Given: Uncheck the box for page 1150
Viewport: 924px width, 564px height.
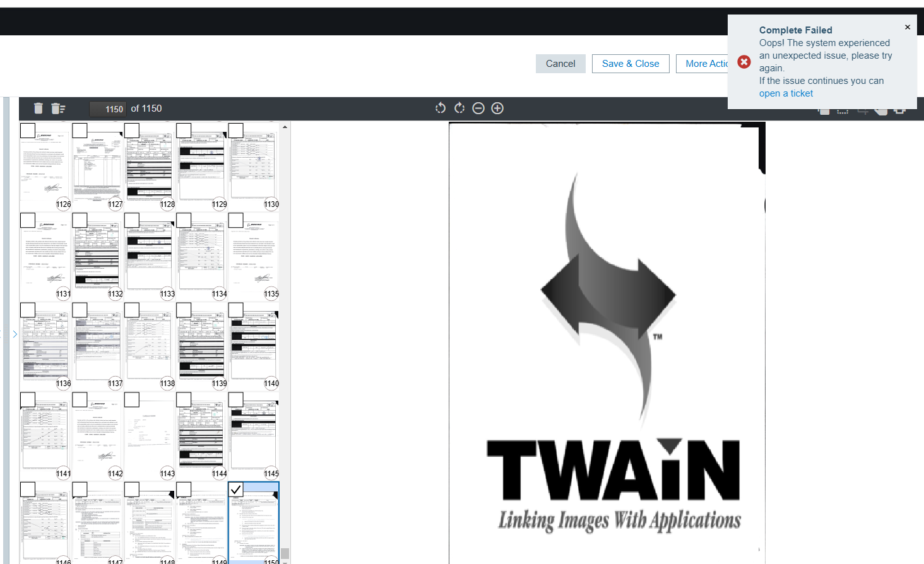Looking at the screenshot, I should (x=235, y=490).
